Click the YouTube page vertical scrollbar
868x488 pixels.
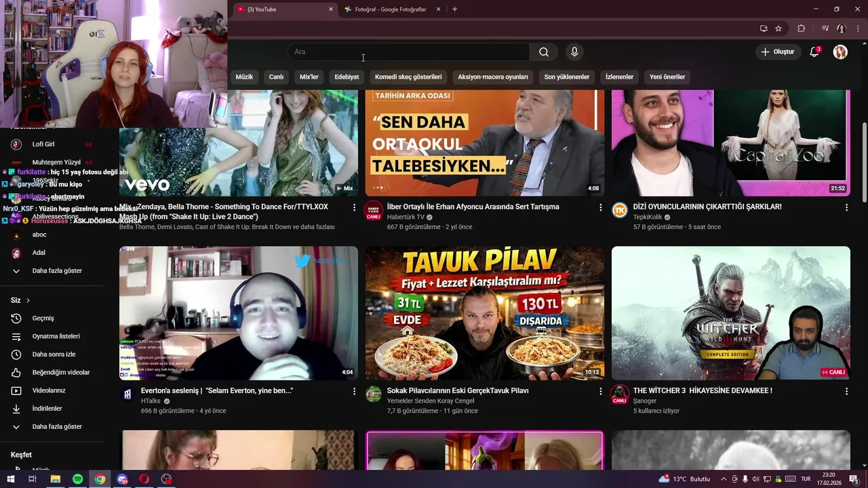pyautogui.click(x=864, y=163)
